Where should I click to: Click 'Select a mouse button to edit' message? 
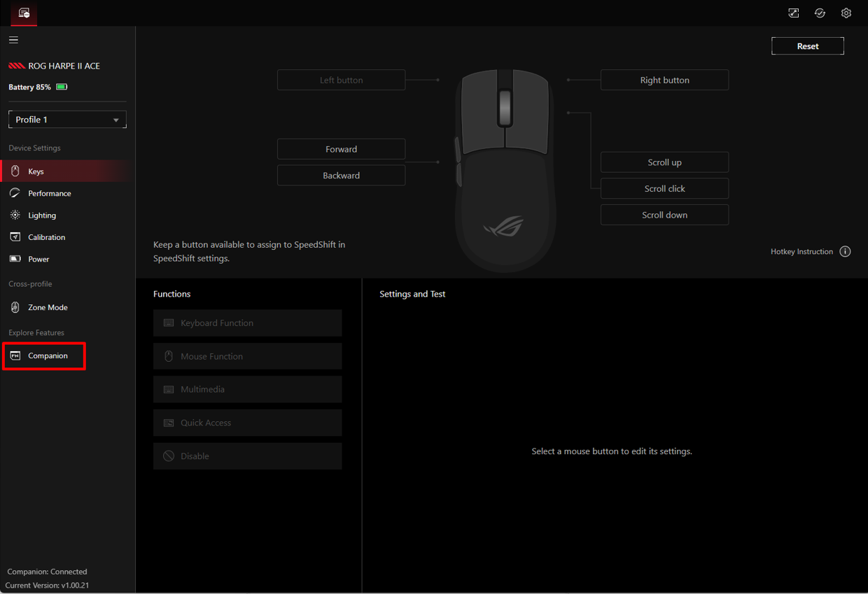point(612,451)
